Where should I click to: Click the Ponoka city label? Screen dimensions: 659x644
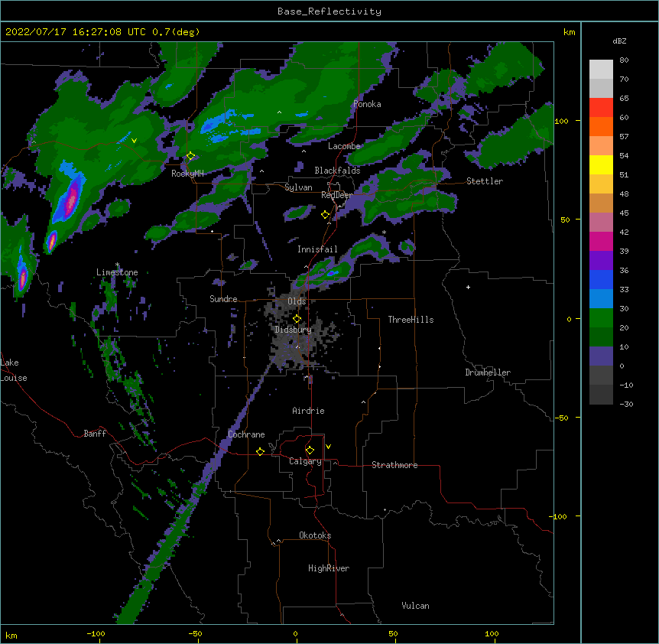[367, 104]
